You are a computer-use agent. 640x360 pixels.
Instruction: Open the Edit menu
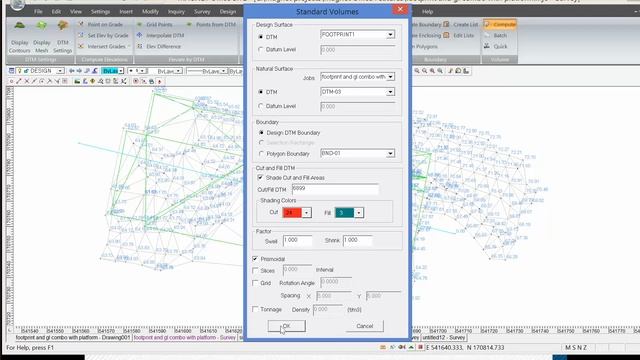tap(56, 11)
